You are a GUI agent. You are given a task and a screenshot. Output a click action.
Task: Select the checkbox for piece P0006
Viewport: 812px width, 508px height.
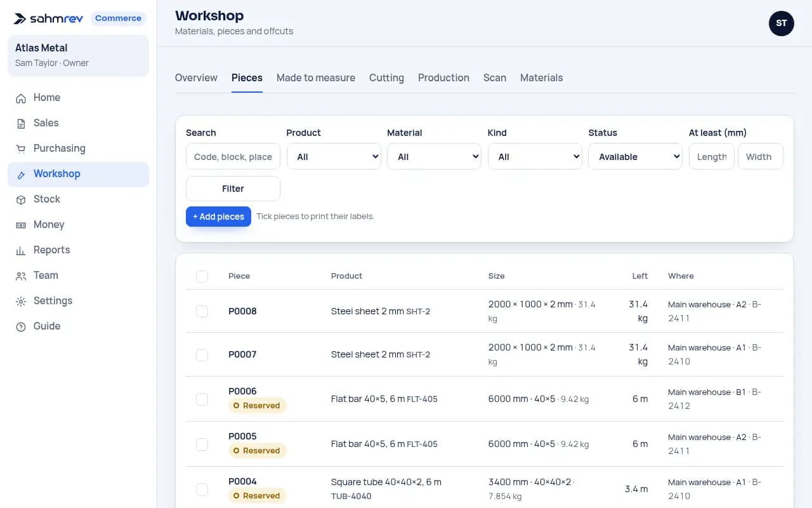click(202, 399)
